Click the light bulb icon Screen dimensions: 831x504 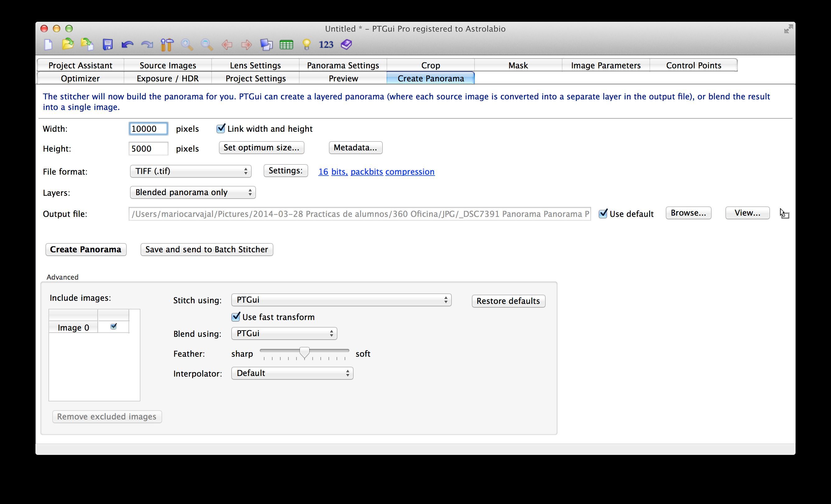(306, 44)
